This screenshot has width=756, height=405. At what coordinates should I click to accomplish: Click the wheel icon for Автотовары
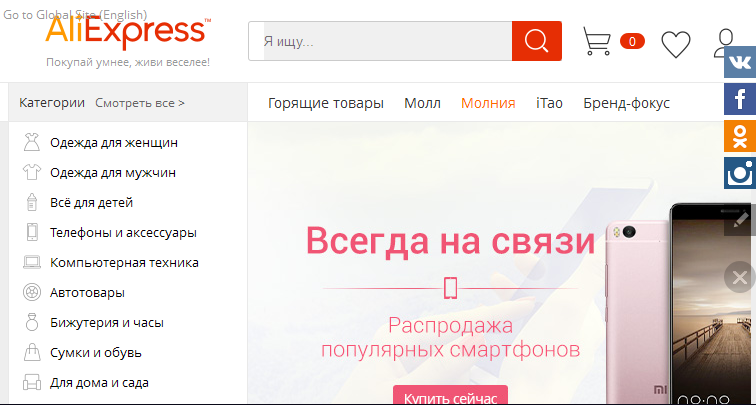(32, 292)
